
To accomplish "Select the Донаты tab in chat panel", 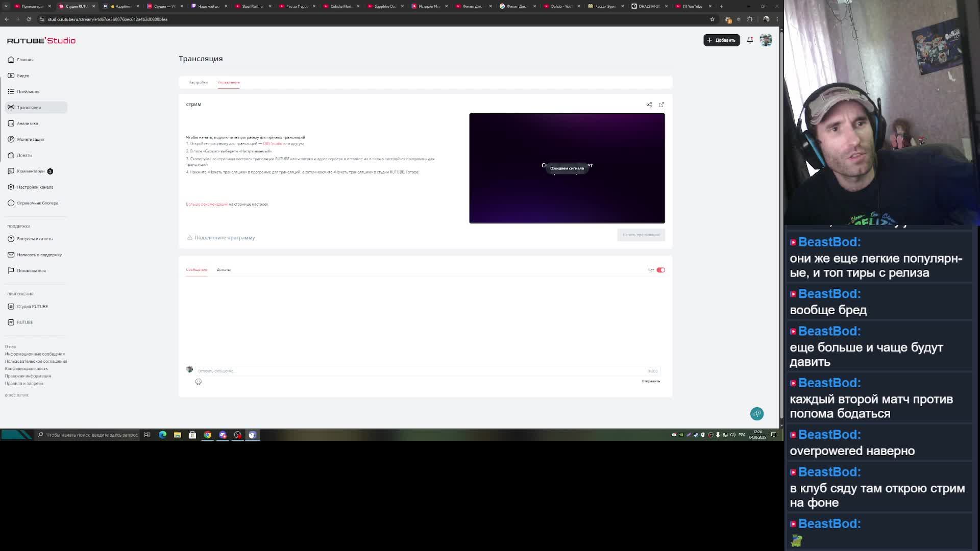I will (224, 269).
